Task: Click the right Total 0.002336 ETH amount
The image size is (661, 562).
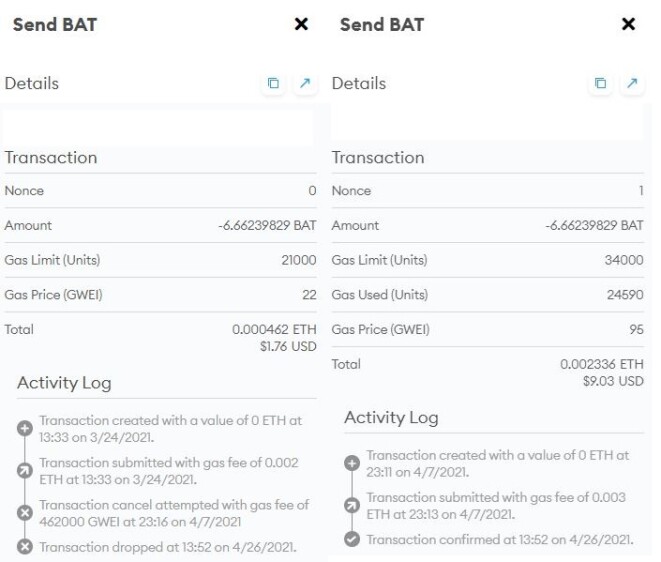Action: (602, 364)
